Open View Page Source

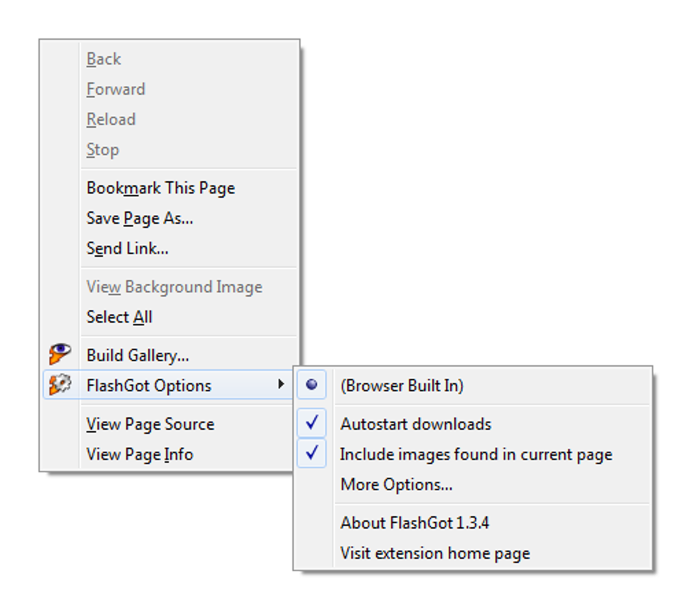tap(150, 424)
